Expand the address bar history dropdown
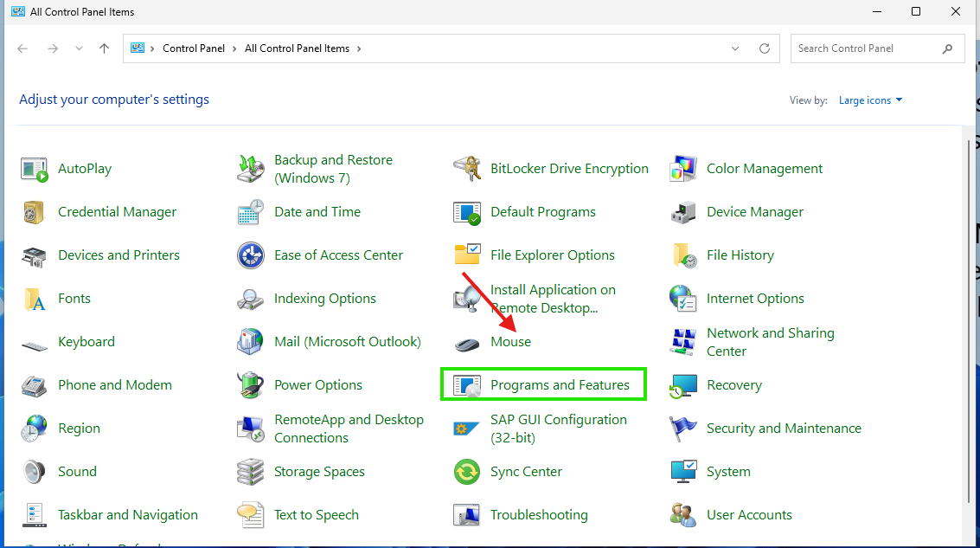This screenshot has width=980, height=548. 735,48
